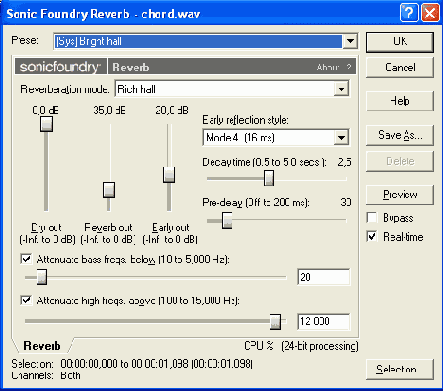Screen dimensions: 443x391
Task: Uncheck Attenuate bass freqs. below checkbox
Action: pyautogui.click(x=26, y=259)
